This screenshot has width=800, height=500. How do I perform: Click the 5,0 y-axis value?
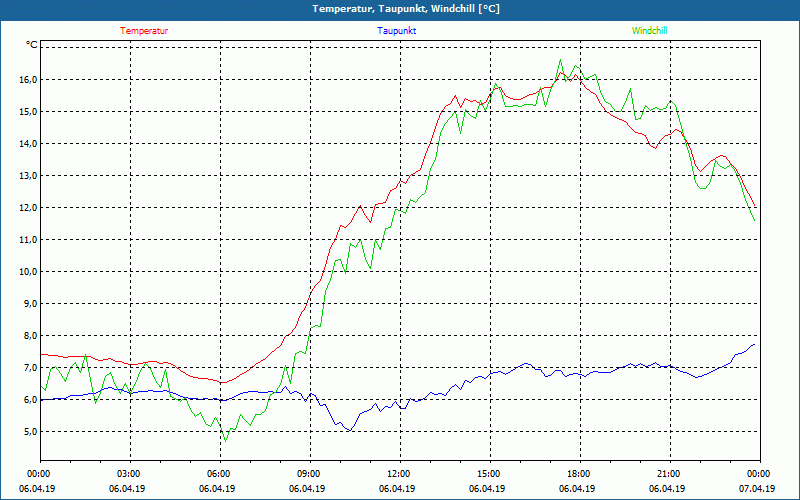point(31,432)
